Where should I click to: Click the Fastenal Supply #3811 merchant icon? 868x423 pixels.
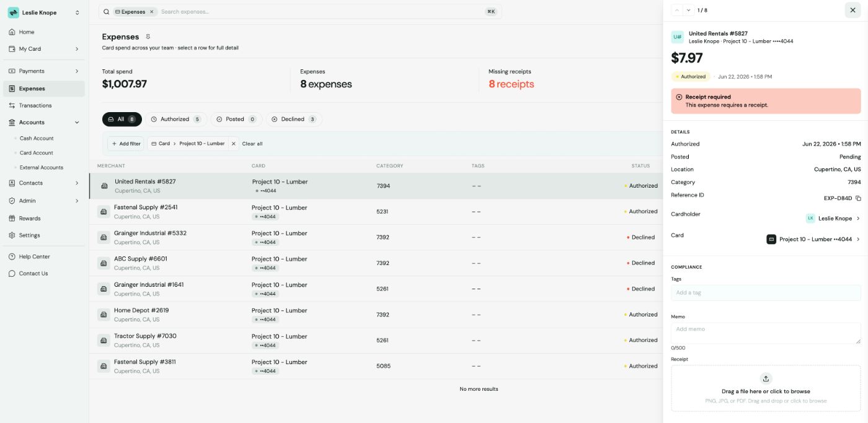tap(104, 366)
